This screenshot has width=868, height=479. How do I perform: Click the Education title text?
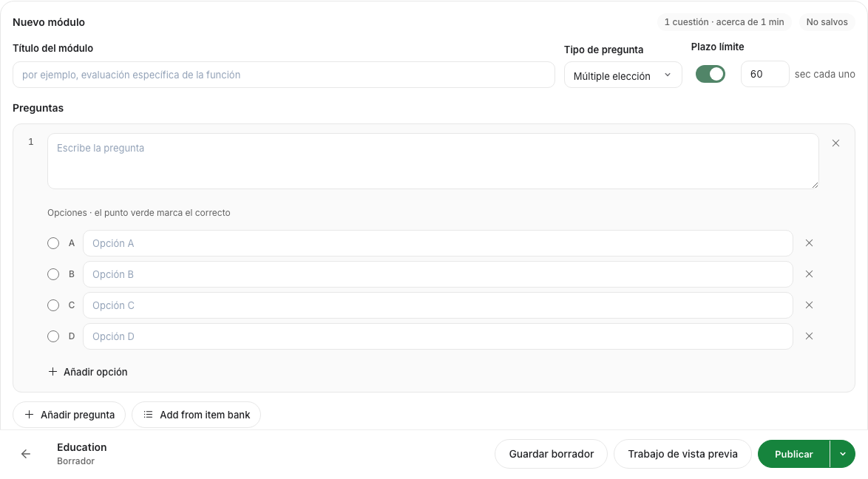coord(82,447)
